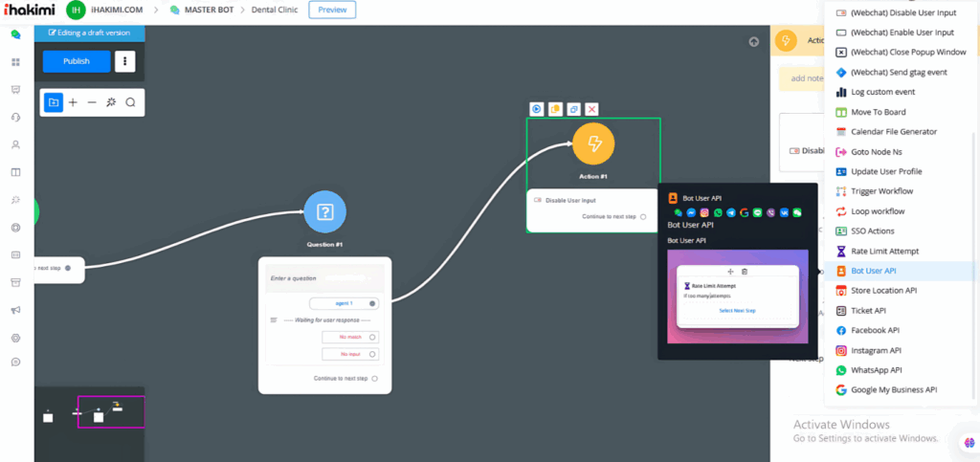Open the headset support icon in sidebar
The height and width of the screenshot is (462, 980).
pos(15,117)
